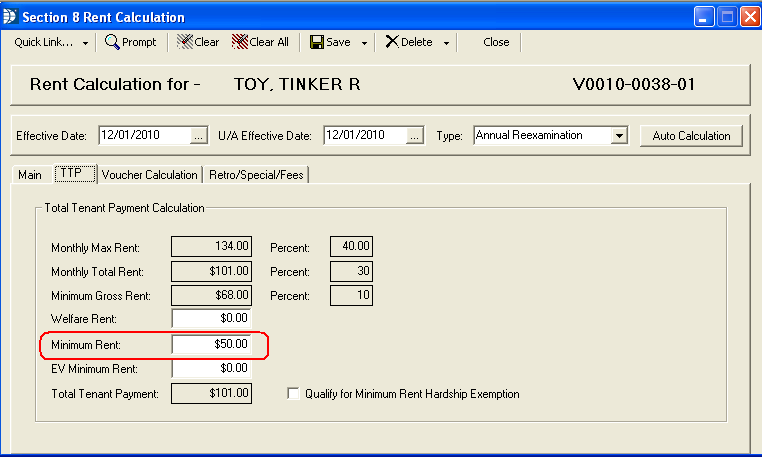Close the window with the red X
Viewport: 762px width, 457px height.
tap(750, 17)
